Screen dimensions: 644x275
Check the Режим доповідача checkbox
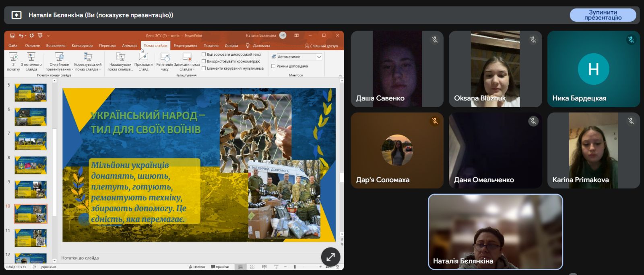pyautogui.click(x=274, y=66)
